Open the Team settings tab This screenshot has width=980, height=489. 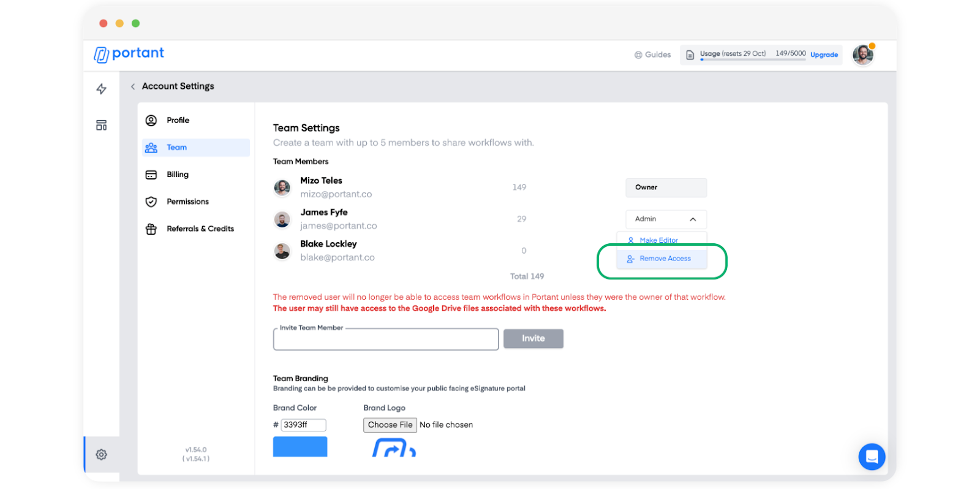tap(196, 148)
